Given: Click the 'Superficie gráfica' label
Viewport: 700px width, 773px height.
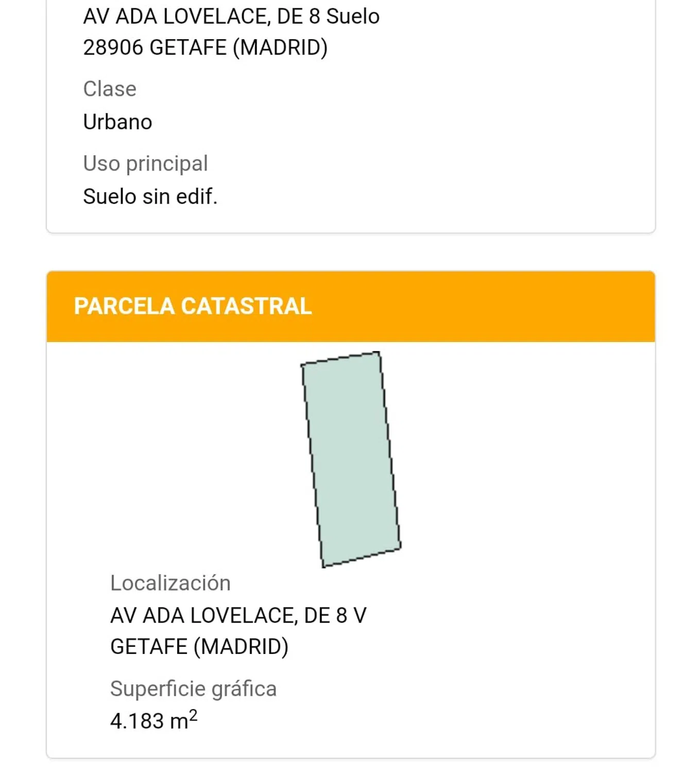Looking at the screenshot, I should (193, 688).
